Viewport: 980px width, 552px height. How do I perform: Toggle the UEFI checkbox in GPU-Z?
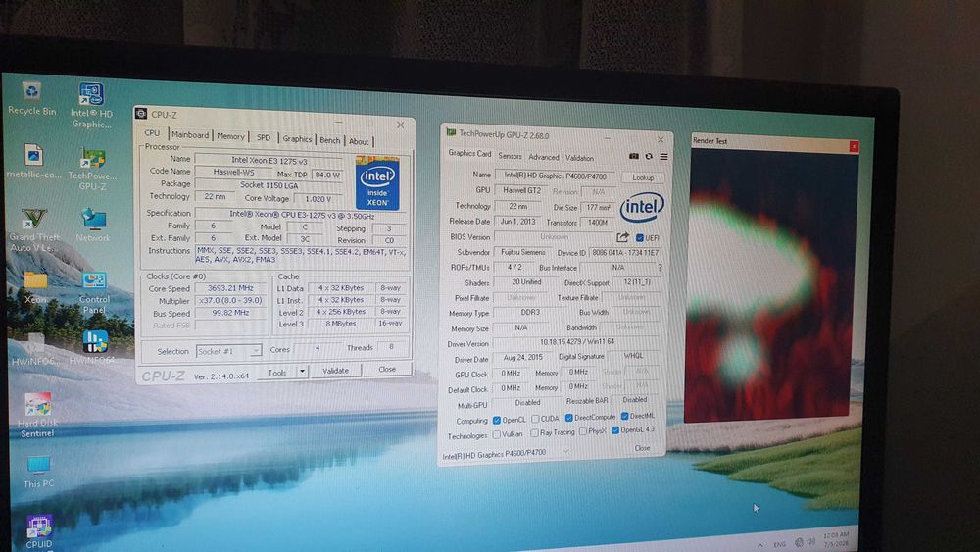point(639,238)
